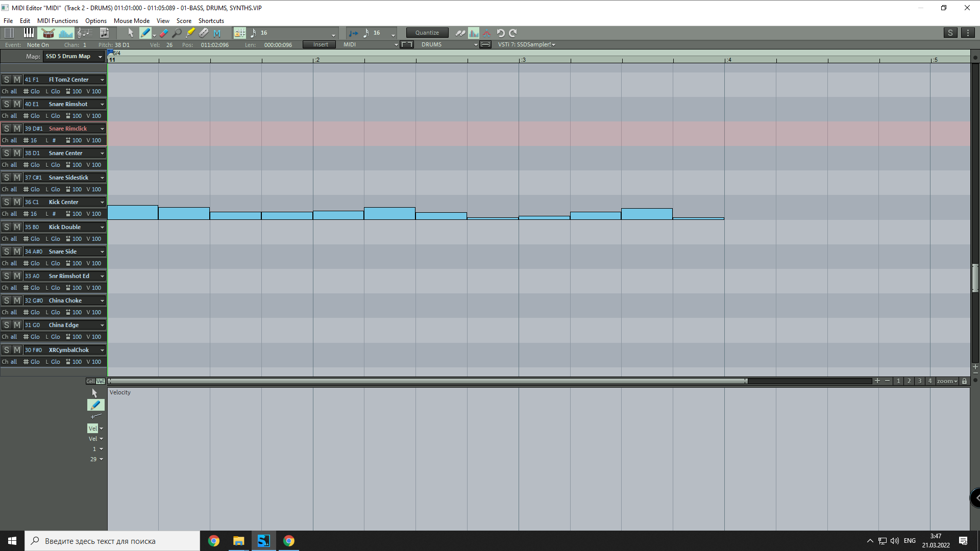Open the MIDI Functions menu

(58, 21)
